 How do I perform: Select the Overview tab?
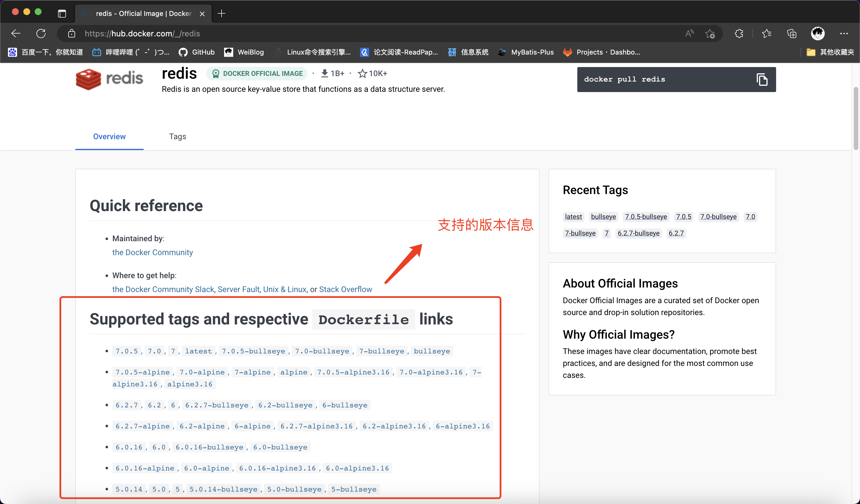[109, 136]
